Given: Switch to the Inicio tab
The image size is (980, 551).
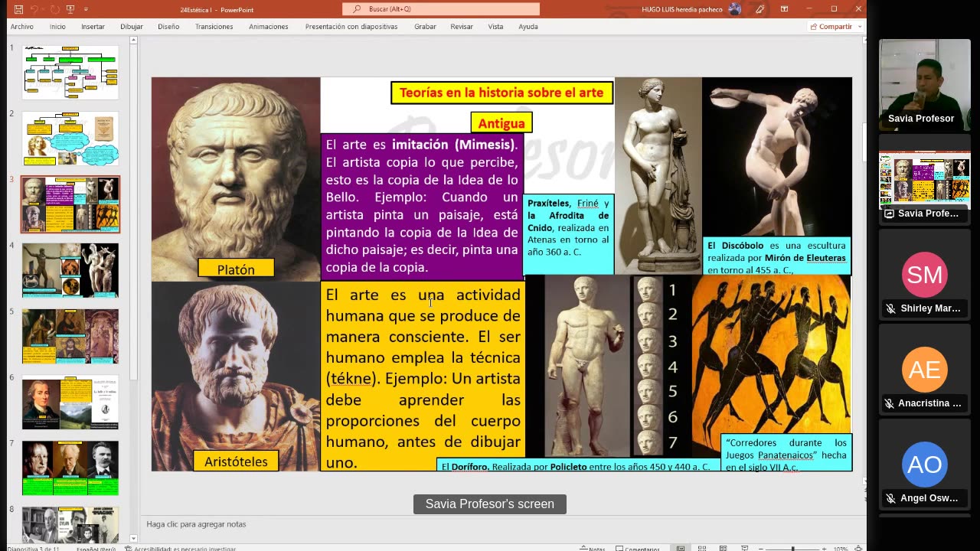Looking at the screenshot, I should click(x=57, y=27).
